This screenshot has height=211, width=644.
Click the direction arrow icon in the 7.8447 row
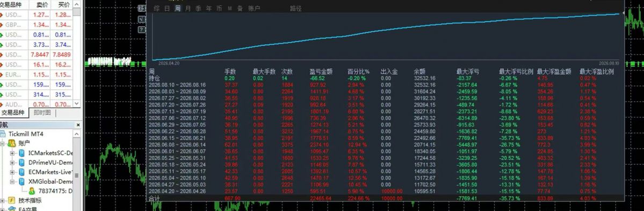2,55
